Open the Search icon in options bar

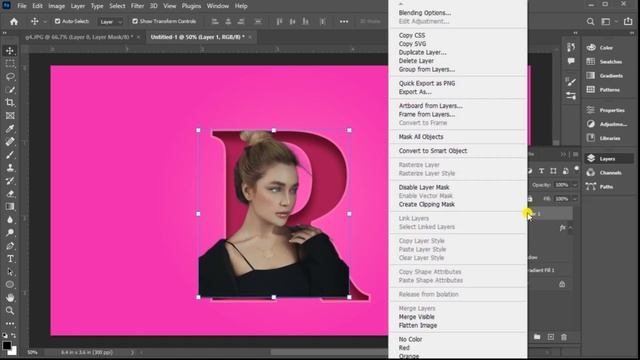(x=590, y=22)
